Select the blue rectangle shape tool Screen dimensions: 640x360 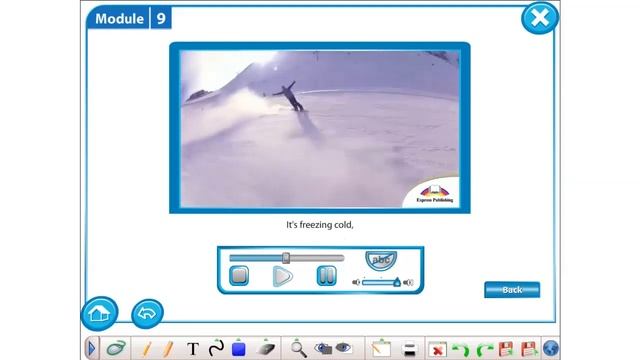tap(238, 349)
